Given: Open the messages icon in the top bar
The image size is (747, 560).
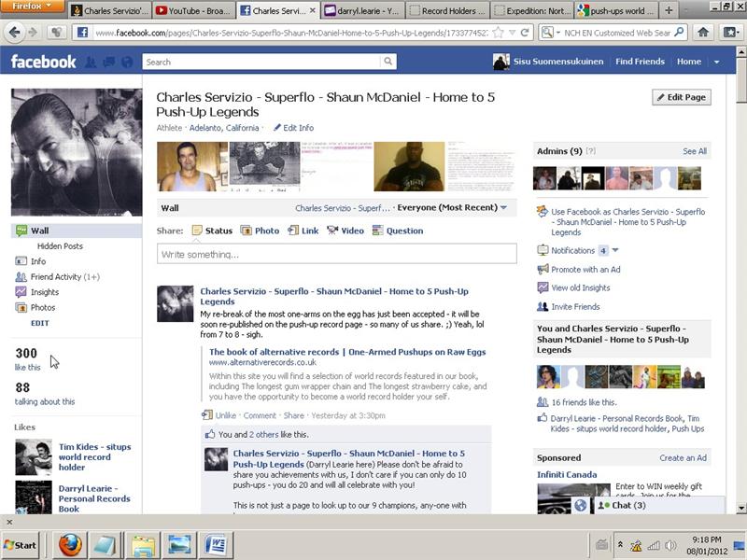Looking at the screenshot, I should tap(111, 61).
